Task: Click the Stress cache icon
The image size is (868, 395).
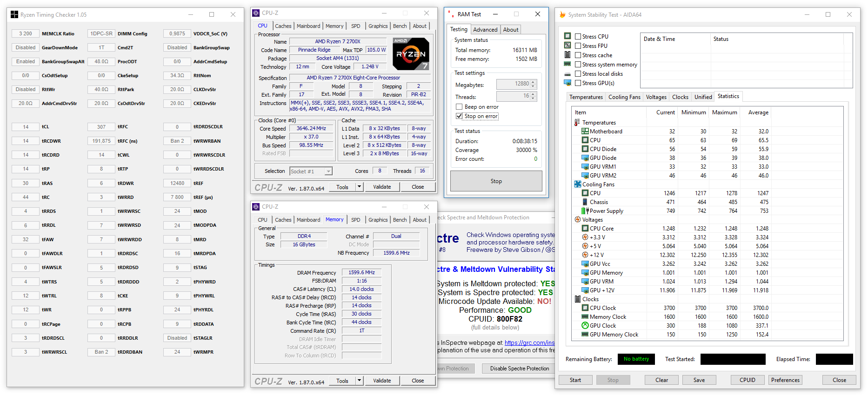Action: tap(568, 55)
